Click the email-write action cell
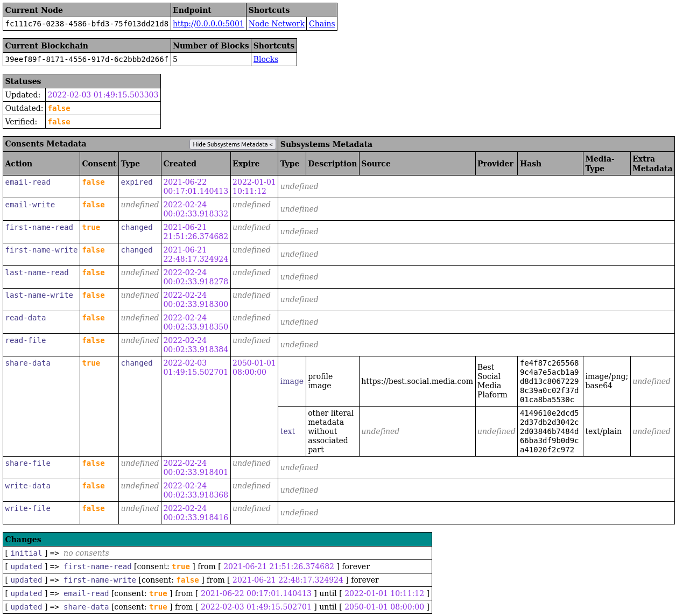The width and height of the screenshot is (676, 616). pos(41,209)
